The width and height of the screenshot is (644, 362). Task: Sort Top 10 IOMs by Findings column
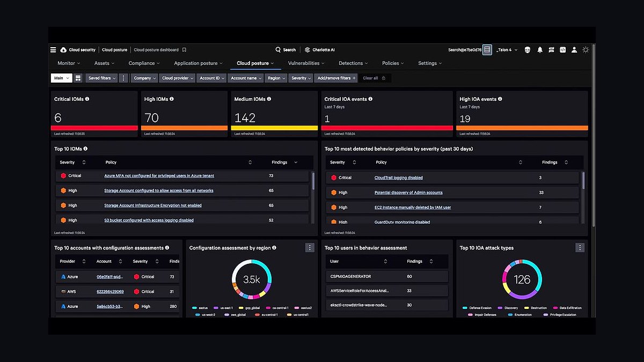coord(296,162)
